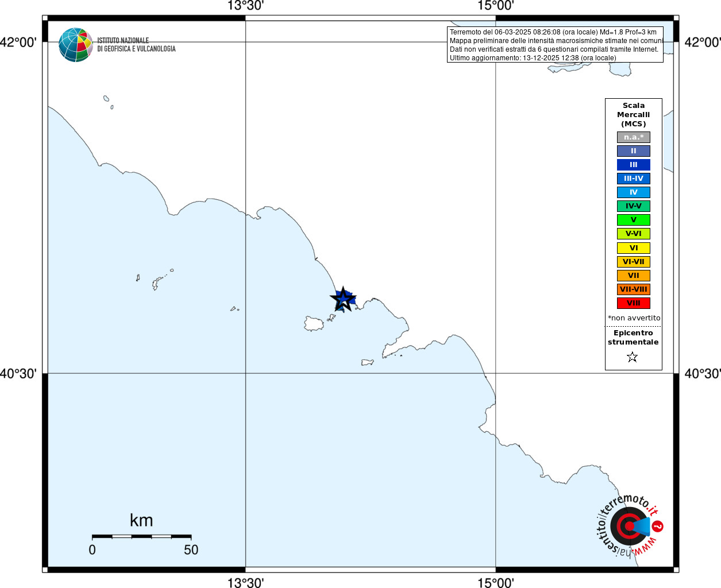
Task: Click the haisentitoilterremoto.it target logo
Action: tap(630, 525)
